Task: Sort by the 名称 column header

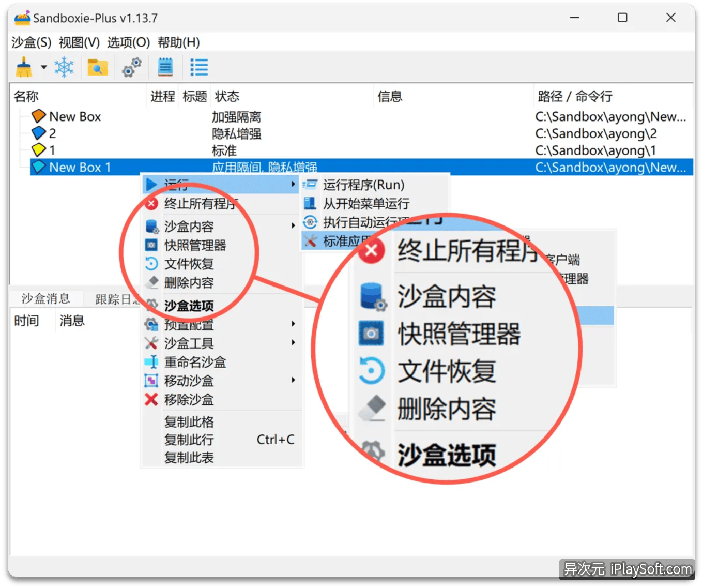Action: (x=26, y=96)
